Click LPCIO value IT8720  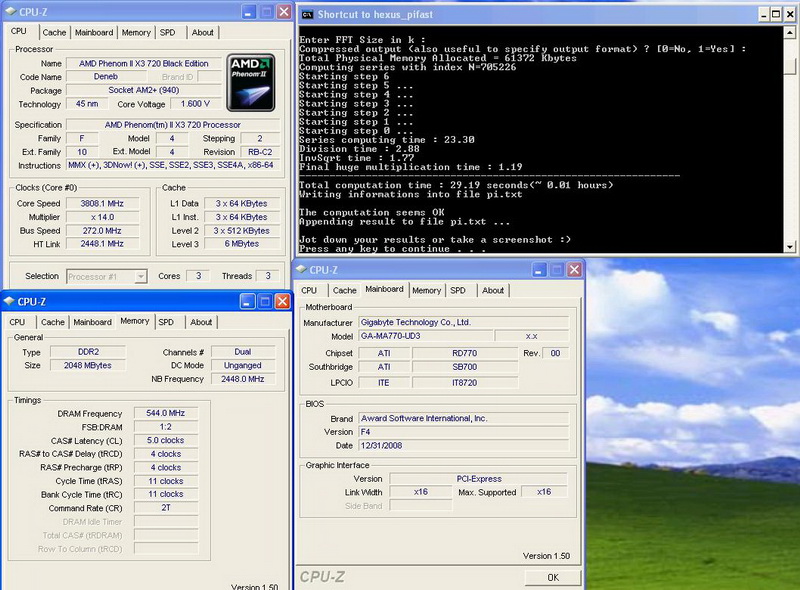point(465,383)
